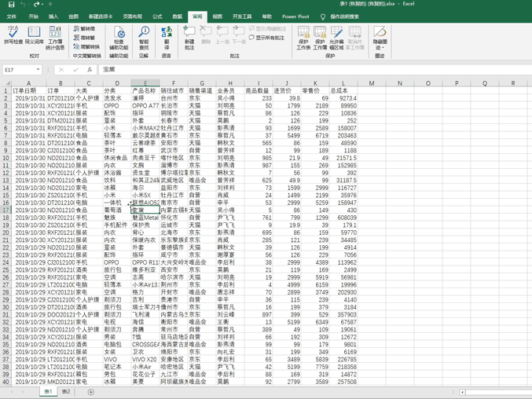This screenshot has height=399, width=532.
Task: Go to next comment (下一条)
Action: 239,35
